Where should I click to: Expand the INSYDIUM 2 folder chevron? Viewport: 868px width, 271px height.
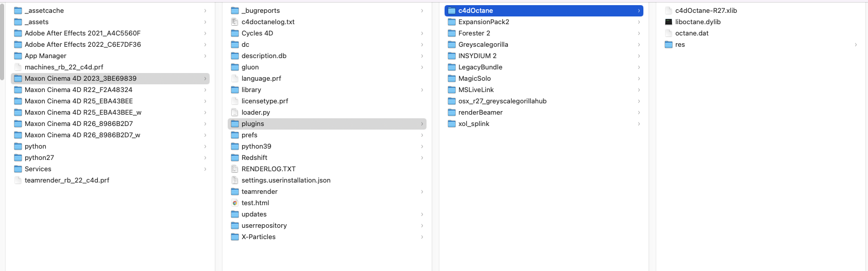click(639, 56)
